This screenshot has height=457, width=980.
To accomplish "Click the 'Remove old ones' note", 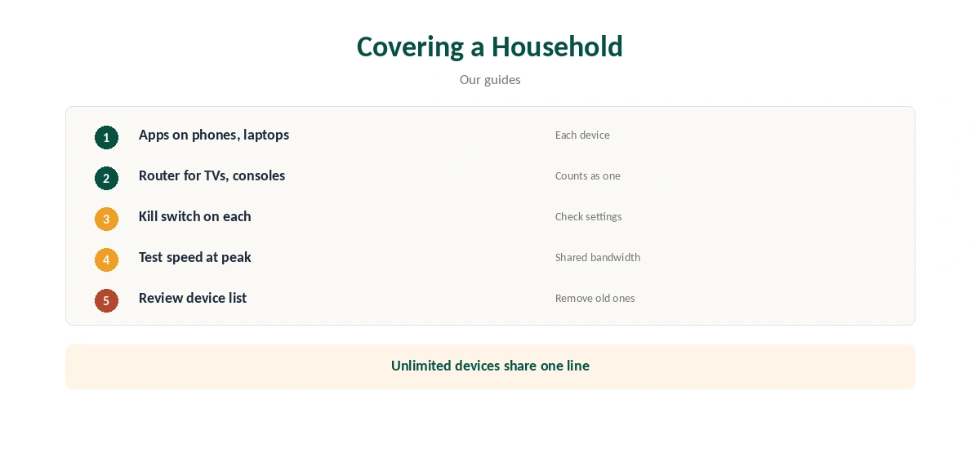I will pos(595,298).
